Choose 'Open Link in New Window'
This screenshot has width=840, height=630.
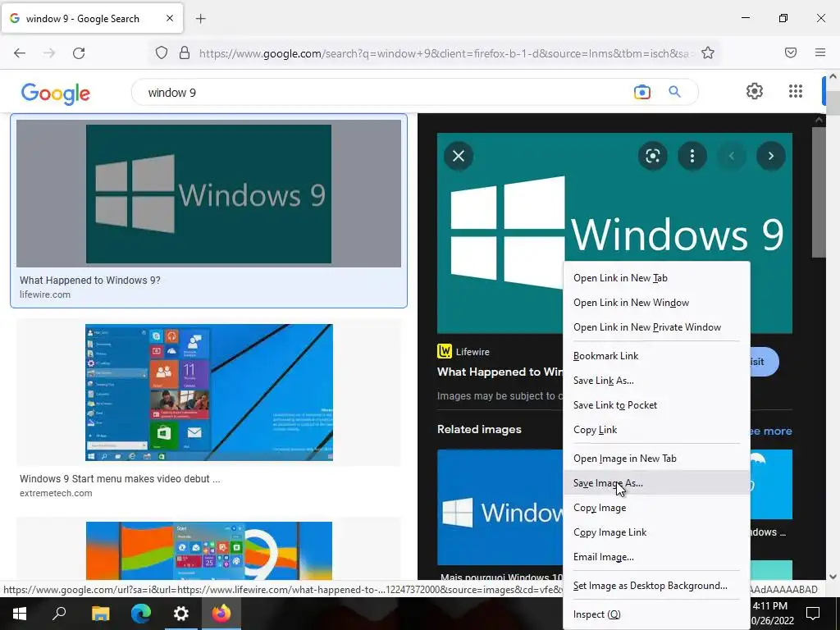click(x=656, y=303)
